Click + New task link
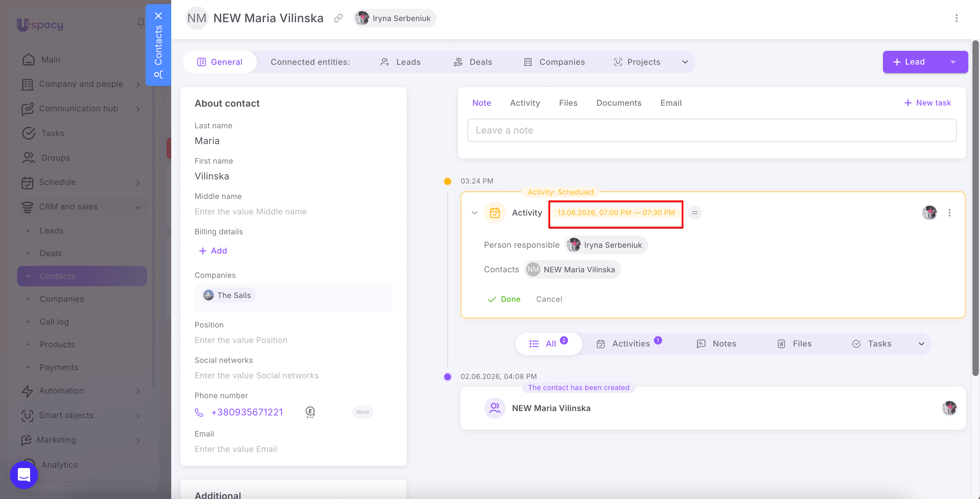980x499 pixels. [927, 103]
